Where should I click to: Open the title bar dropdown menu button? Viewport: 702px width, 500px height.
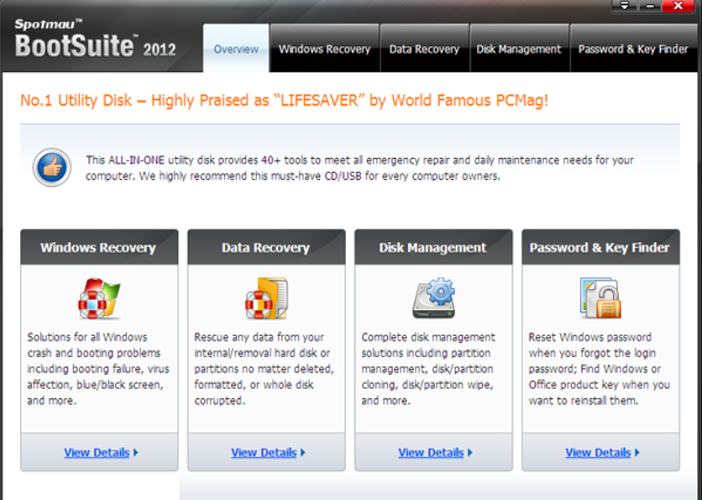pyautogui.click(x=627, y=6)
